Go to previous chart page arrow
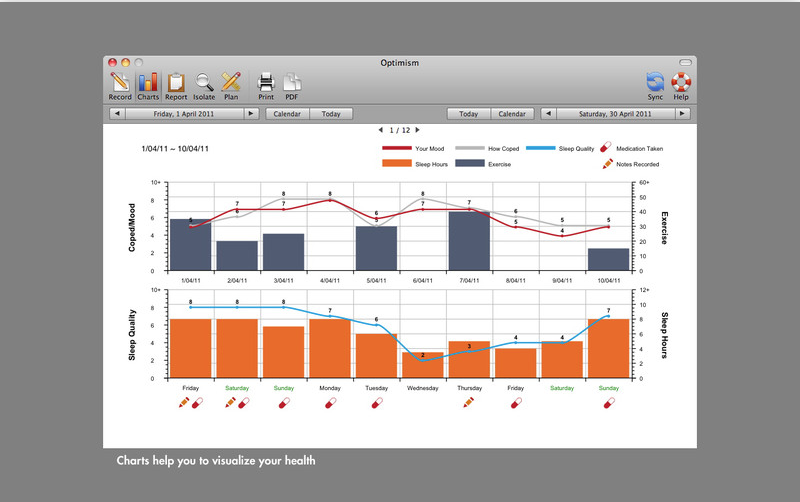This screenshot has height=502, width=800. point(381,130)
